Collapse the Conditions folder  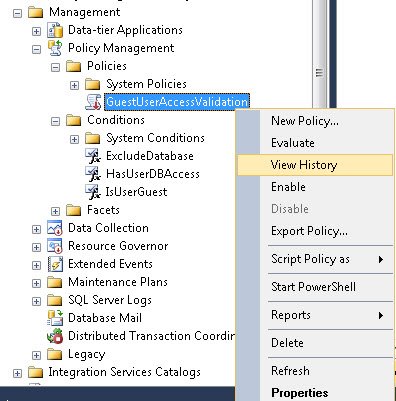click(x=55, y=122)
